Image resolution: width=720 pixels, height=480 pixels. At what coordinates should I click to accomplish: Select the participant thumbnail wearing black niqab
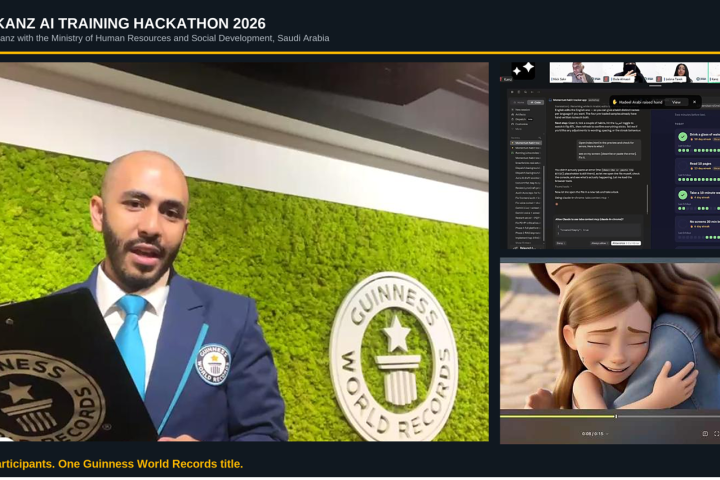[631, 73]
